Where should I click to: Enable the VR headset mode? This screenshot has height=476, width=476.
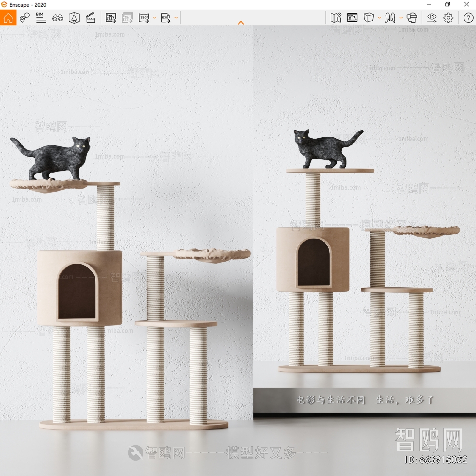(412, 18)
